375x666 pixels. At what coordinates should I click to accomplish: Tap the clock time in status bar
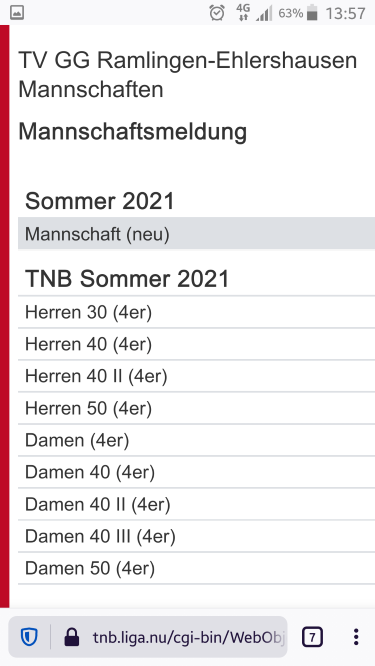point(346,13)
